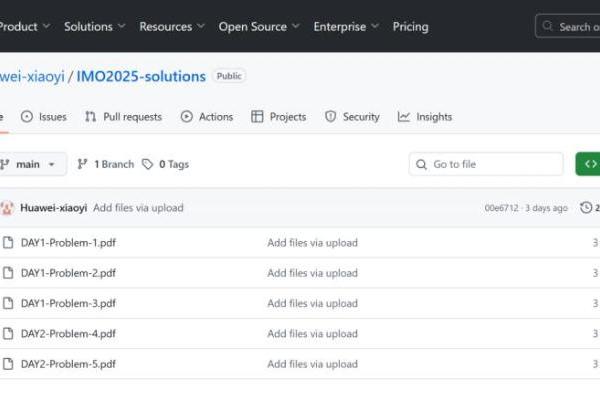Image resolution: width=600 pixels, height=400 pixels.
Task: Open DAY2-Problem-5.pdf file
Action: coord(68,364)
